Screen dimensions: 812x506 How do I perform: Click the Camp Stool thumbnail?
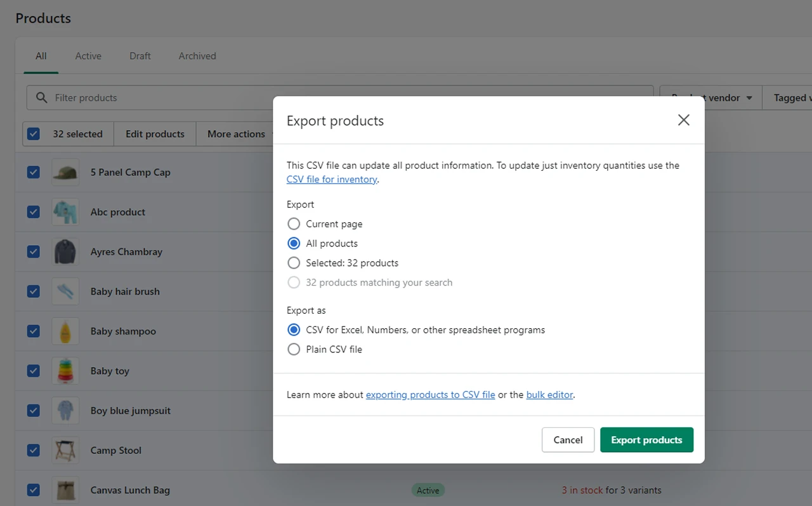click(65, 450)
